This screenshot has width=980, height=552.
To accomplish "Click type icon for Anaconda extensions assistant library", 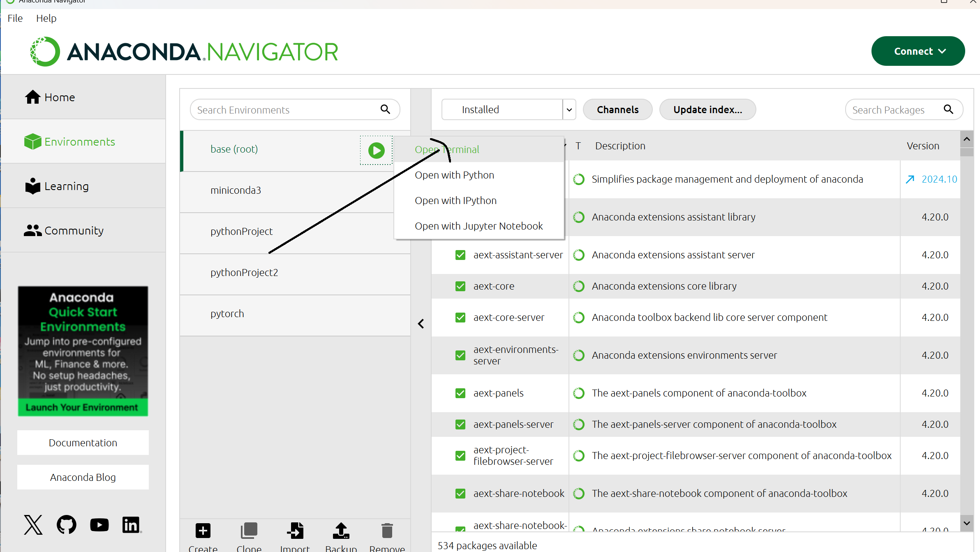I will point(579,217).
